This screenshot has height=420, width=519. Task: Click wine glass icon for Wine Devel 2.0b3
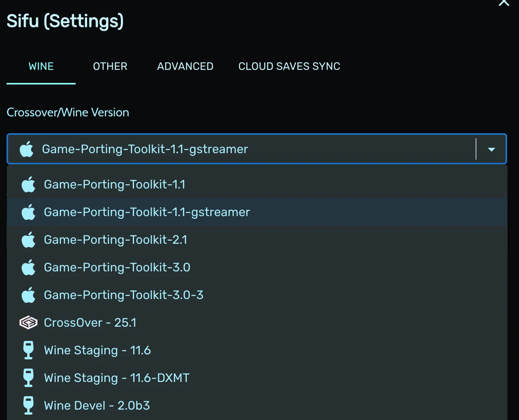coord(28,405)
